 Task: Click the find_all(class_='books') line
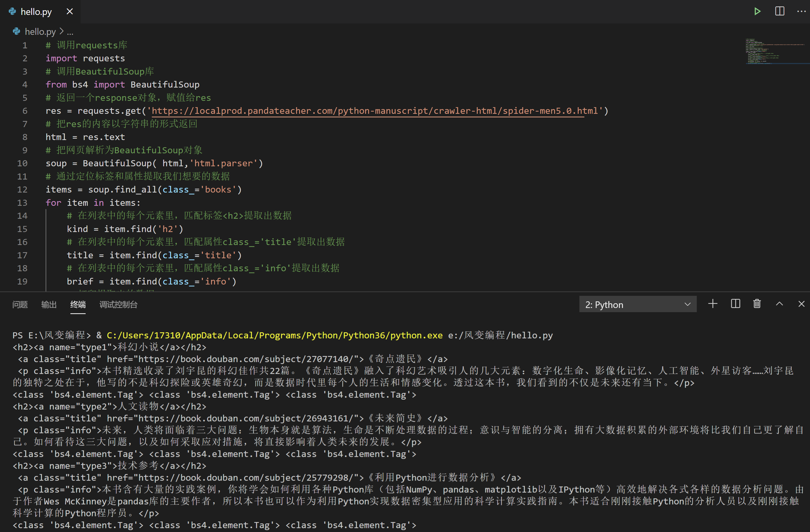click(144, 189)
